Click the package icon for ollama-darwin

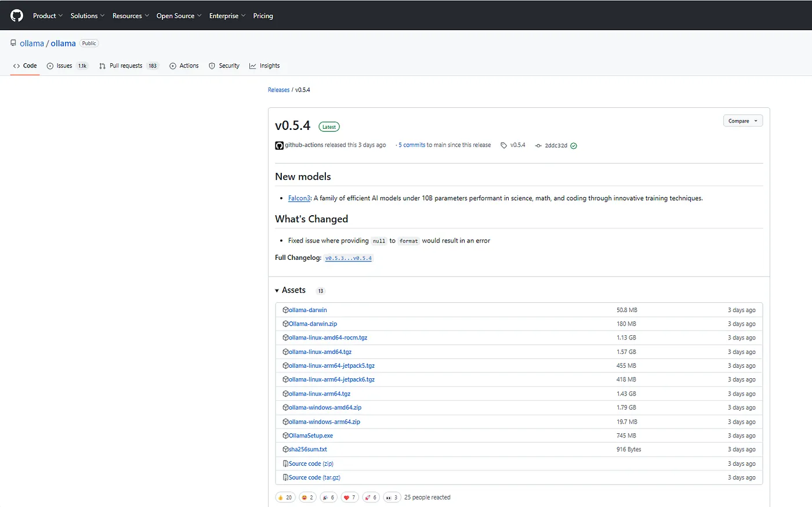285,310
